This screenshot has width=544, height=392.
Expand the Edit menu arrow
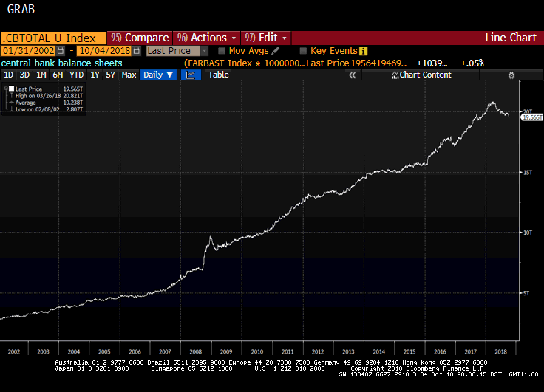(x=285, y=38)
